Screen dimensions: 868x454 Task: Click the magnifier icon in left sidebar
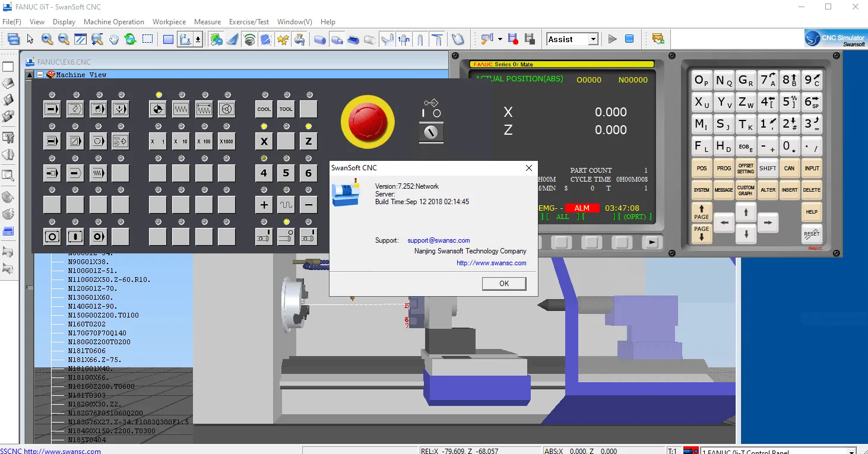[8, 175]
